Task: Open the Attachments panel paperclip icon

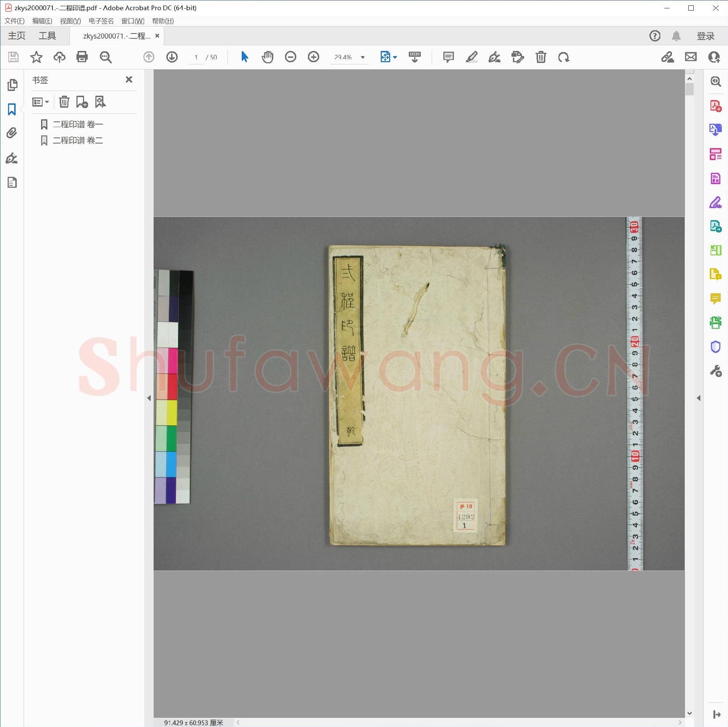Action: pyautogui.click(x=12, y=133)
